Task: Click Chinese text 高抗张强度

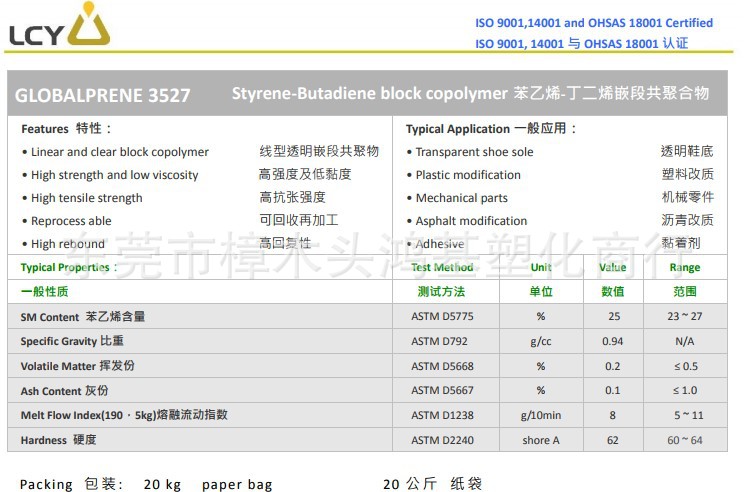Action: 292,197
